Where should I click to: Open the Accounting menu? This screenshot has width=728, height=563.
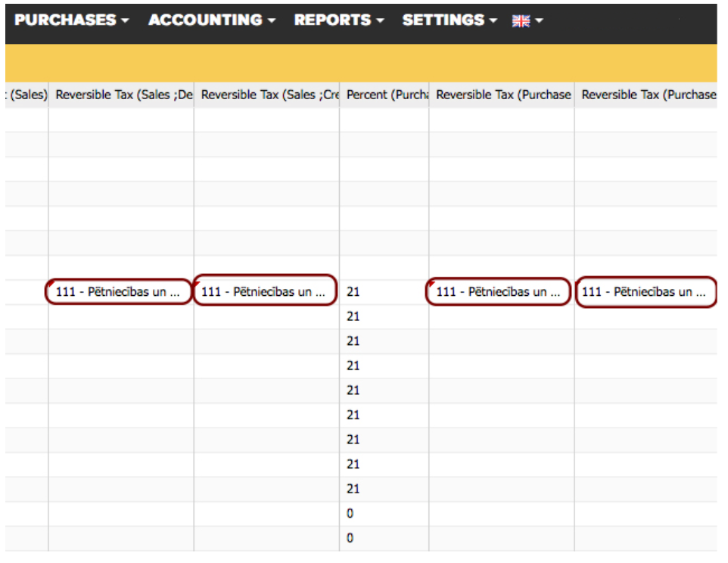[211, 20]
